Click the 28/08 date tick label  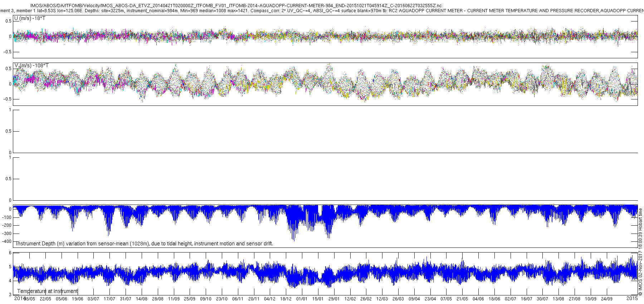coord(158,299)
